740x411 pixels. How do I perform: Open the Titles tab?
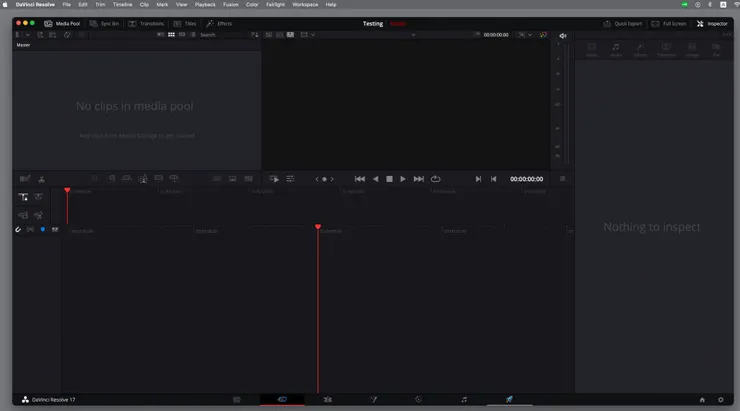185,24
